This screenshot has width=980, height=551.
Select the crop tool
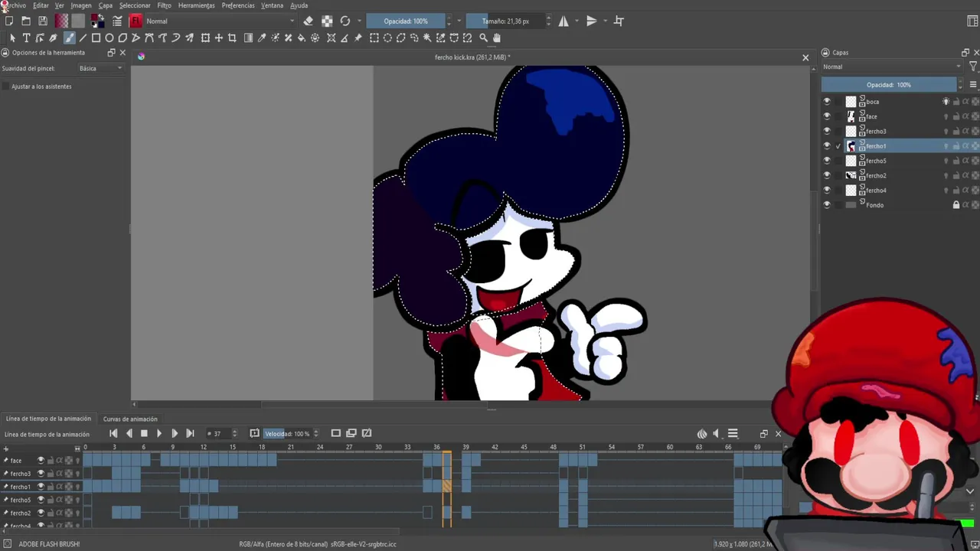click(x=232, y=37)
